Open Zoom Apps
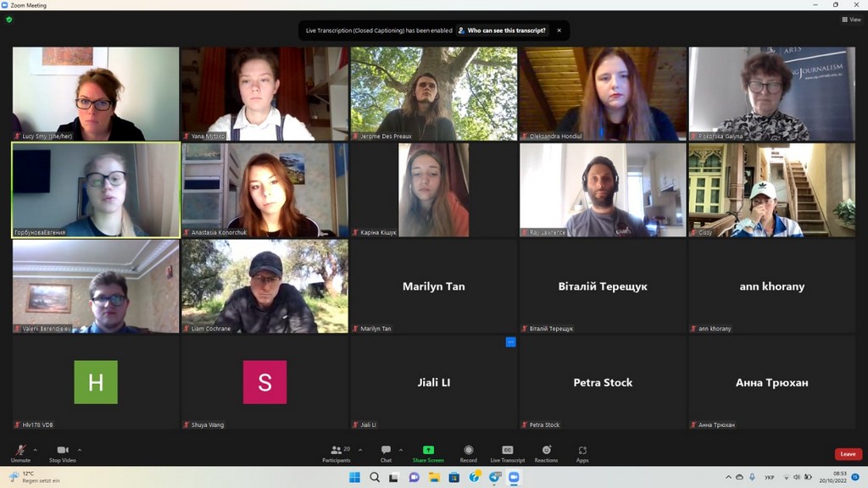This screenshot has width=868, height=488. coord(582,452)
